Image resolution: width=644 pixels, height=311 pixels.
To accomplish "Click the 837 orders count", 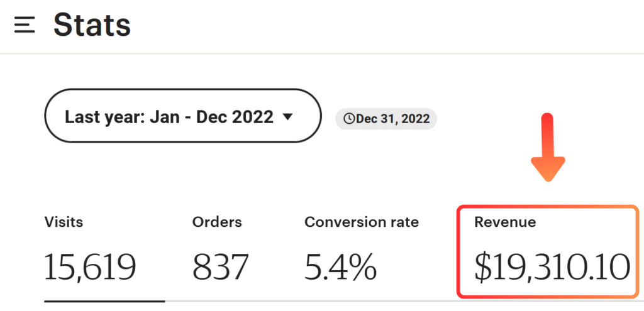I will (221, 266).
